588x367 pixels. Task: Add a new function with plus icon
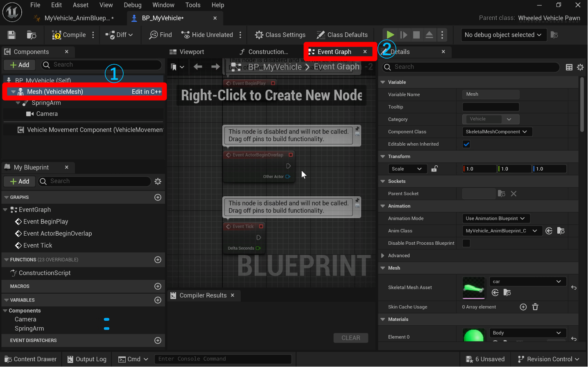(158, 260)
